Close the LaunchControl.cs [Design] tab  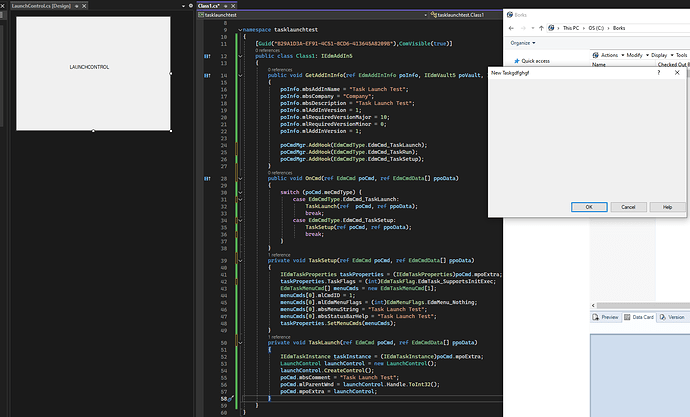pyautogui.click(x=84, y=6)
